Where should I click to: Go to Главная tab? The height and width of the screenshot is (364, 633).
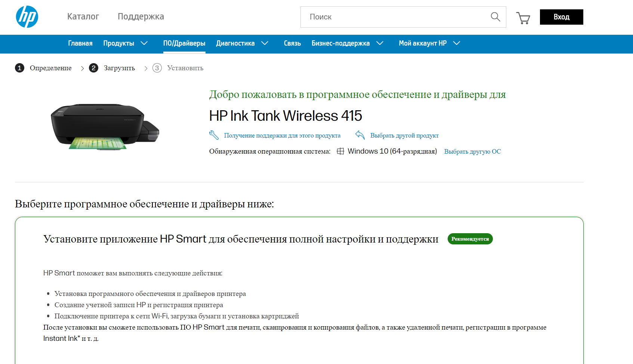pos(80,43)
